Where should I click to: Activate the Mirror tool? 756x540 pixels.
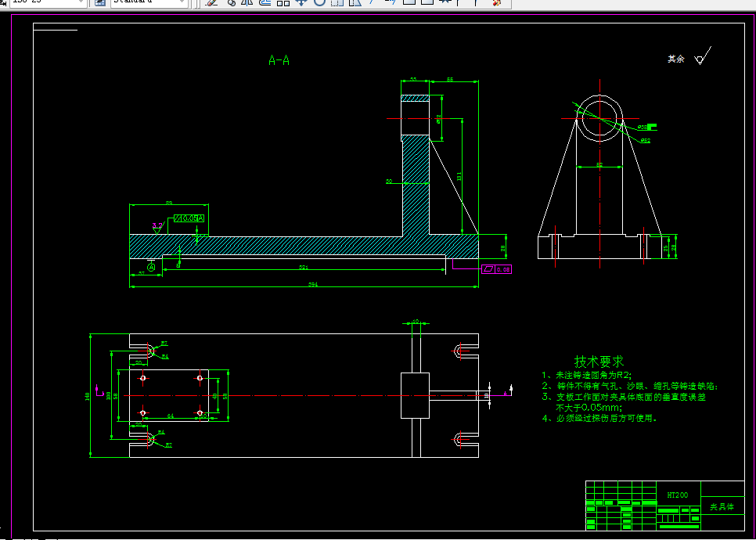point(247,2)
